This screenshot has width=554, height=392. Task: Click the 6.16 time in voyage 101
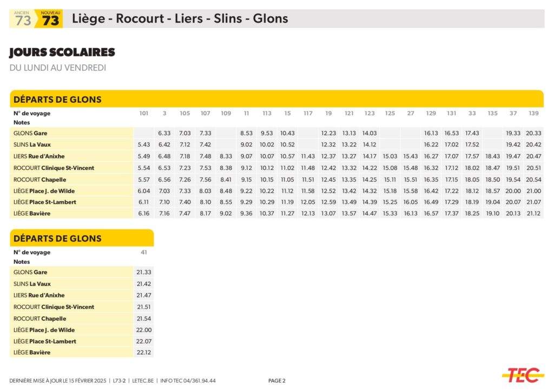143,214
